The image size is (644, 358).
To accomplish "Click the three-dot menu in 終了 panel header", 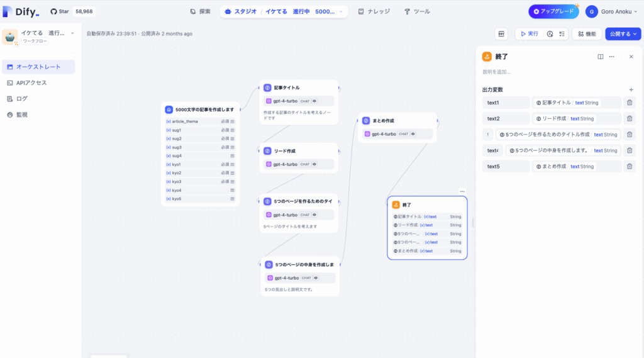I will tap(611, 57).
